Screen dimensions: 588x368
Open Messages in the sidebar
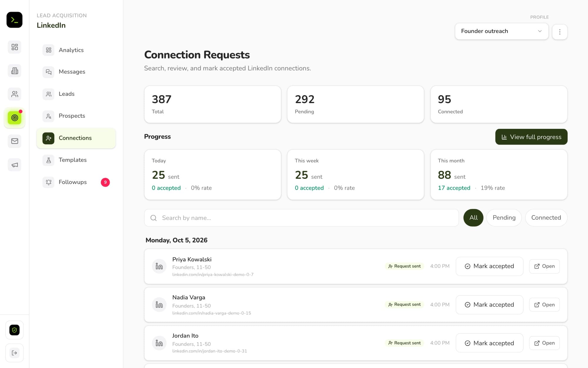(76, 72)
